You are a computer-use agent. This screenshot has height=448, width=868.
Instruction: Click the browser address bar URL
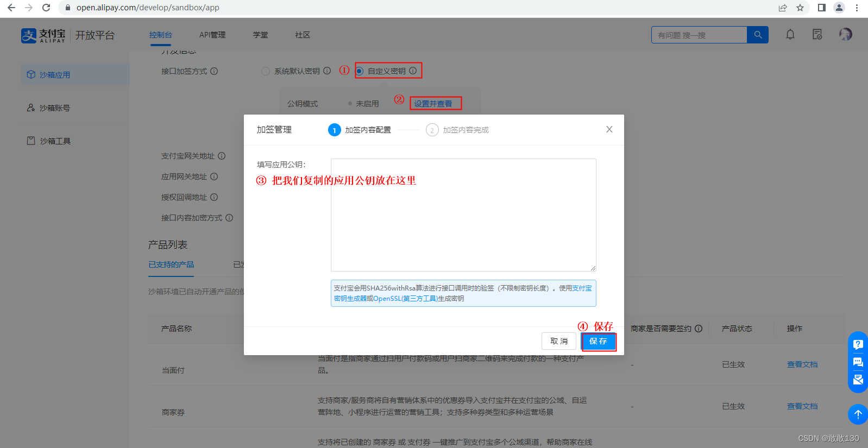[x=148, y=8]
